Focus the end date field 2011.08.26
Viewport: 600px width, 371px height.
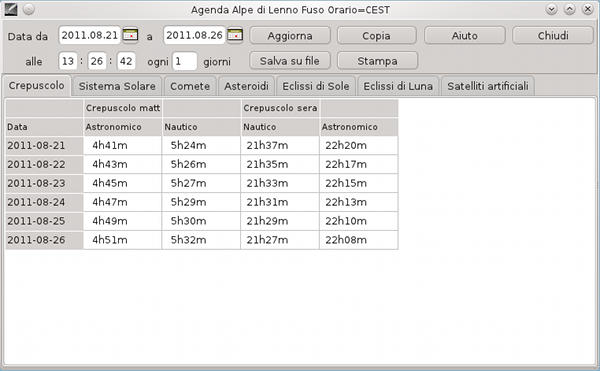pyautogui.click(x=194, y=35)
